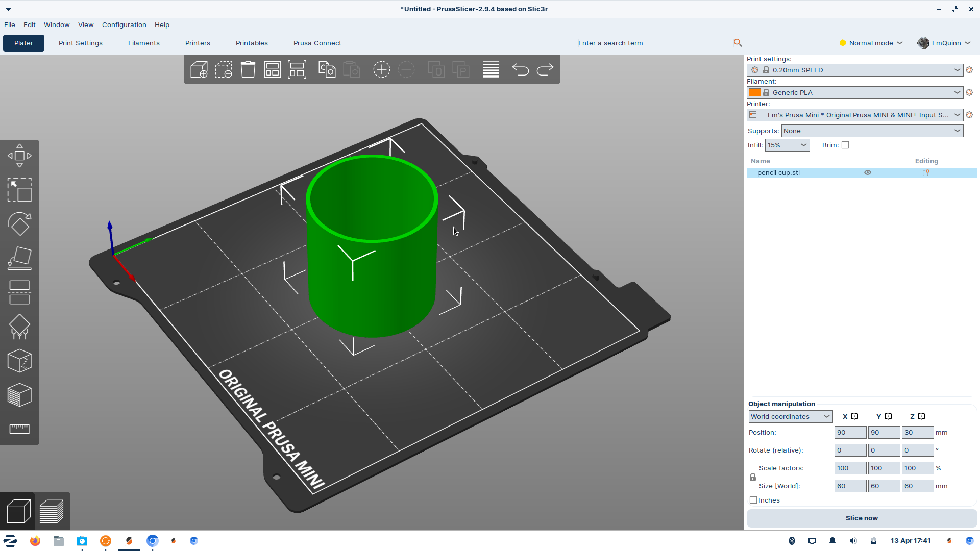Click the Position X input field
Viewport: 980px width, 551px height.
(850, 432)
